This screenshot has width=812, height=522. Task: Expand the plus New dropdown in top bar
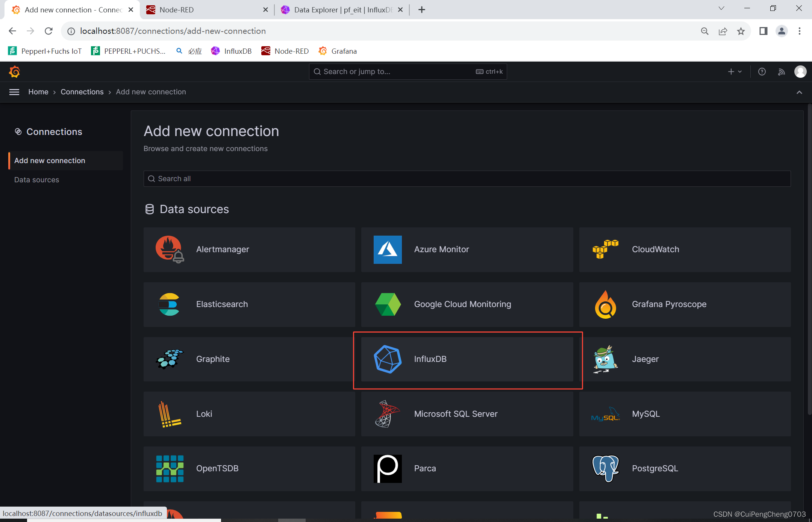[735, 71]
